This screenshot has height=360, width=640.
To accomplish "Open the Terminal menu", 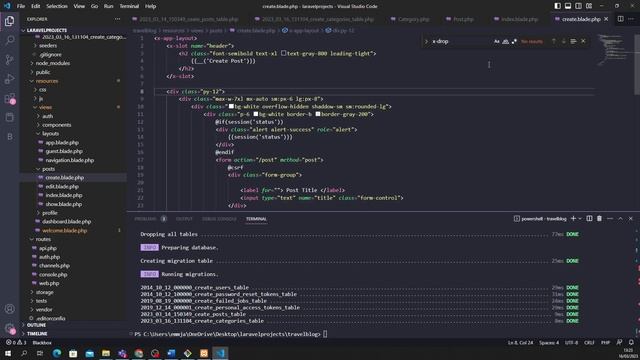I will [129, 6].
